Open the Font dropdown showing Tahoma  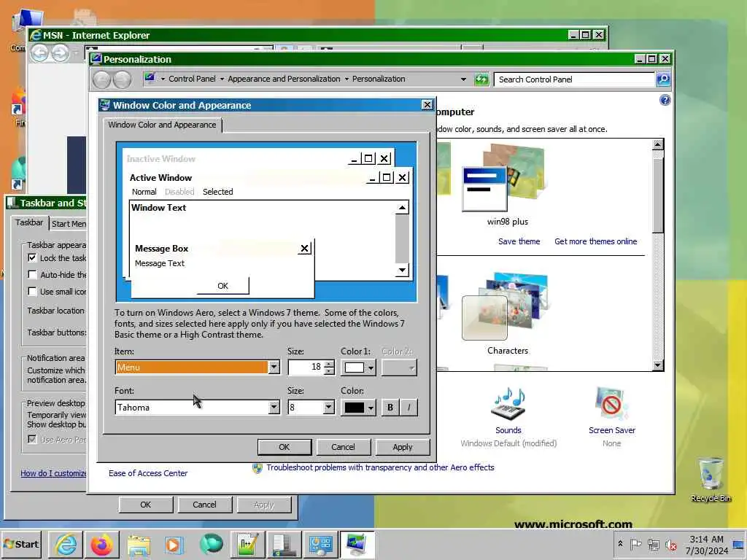point(274,407)
